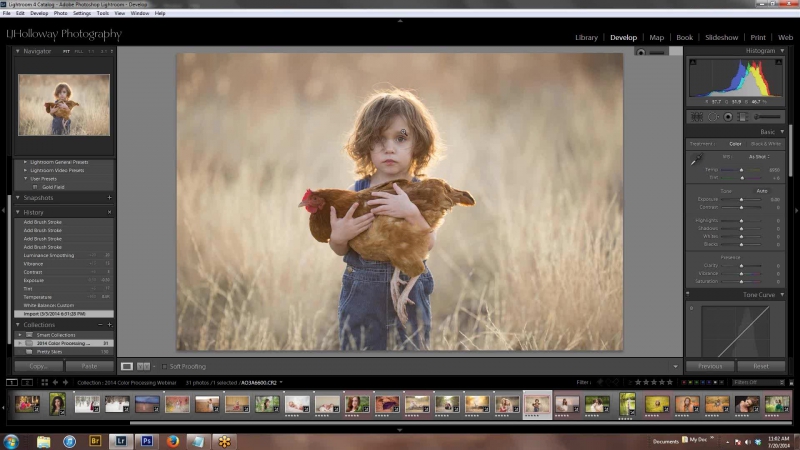This screenshot has width=800, height=450.
Task: Toggle highlight clipping indicator in histogram
Action: 779,62
